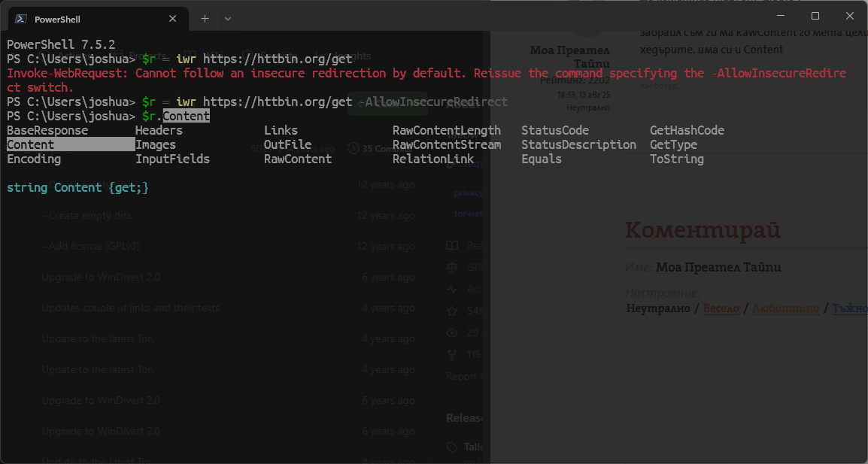Click the red Invoke-WebRequest error message
Image resolution: width=868 pixels, height=464 pixels.
click(x=426, y=80)
